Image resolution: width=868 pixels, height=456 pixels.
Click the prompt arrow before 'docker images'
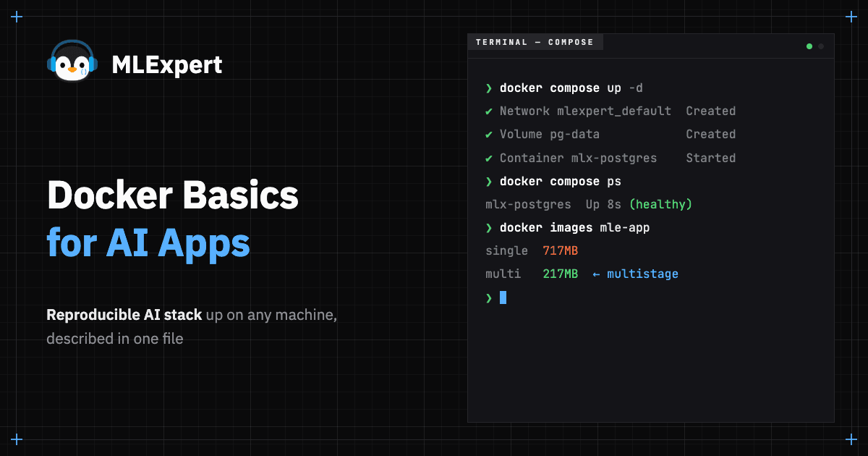tap(489, 227)
